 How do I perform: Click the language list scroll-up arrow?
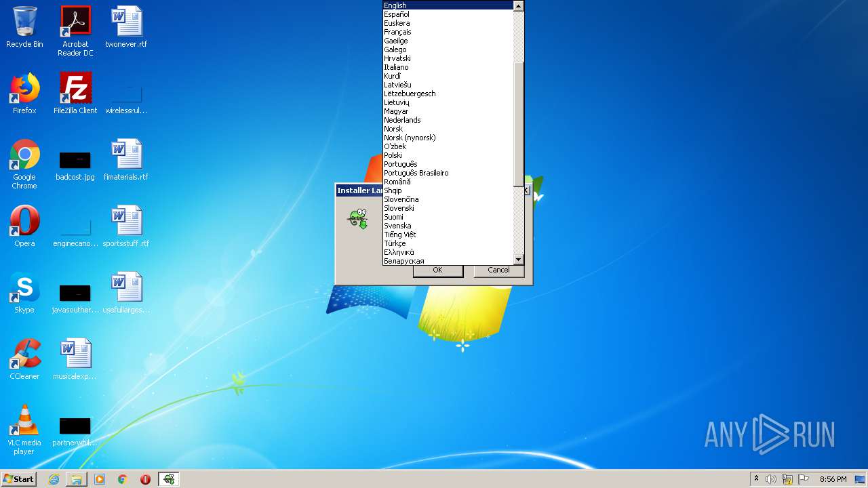pos(518,6)
